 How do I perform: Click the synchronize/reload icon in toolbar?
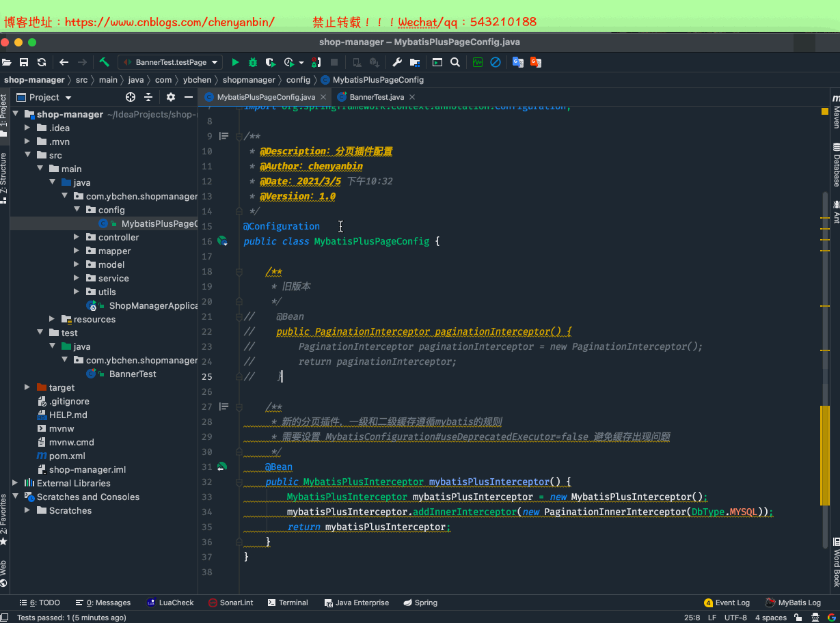pyautogui.click(x=42, y=62)
